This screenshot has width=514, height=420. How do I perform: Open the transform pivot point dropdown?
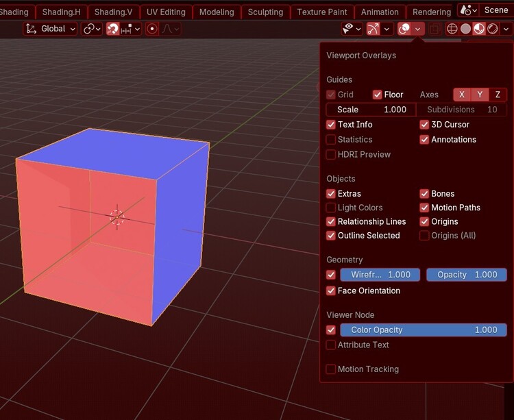click(x=91, y=29)
